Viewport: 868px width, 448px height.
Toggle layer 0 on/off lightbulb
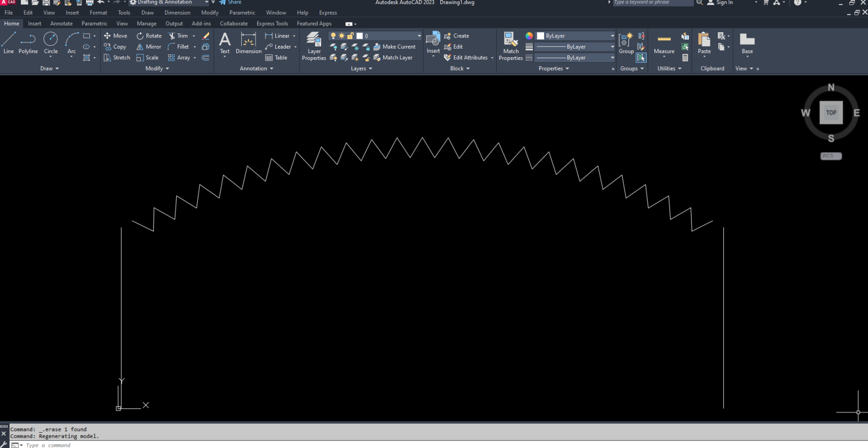(333, 36)
